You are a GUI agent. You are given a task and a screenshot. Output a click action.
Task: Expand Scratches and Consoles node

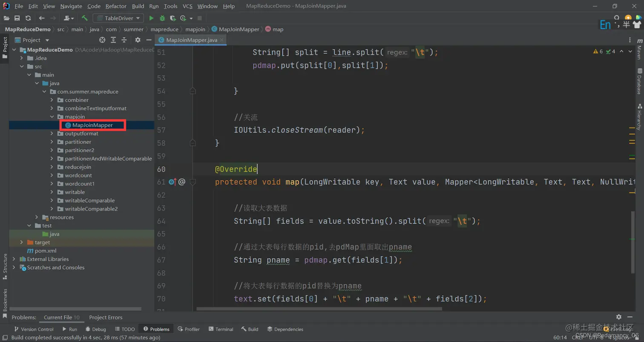tap(14, 268)
